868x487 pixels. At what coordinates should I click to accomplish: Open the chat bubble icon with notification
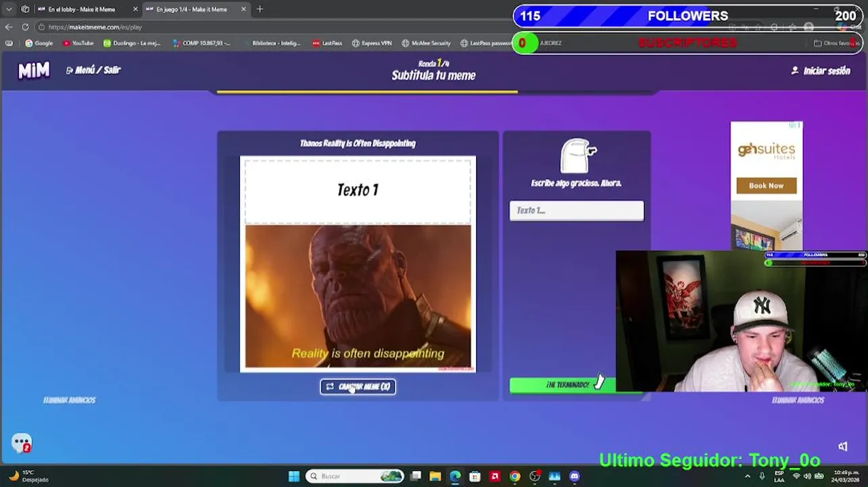tap(22, 443)
